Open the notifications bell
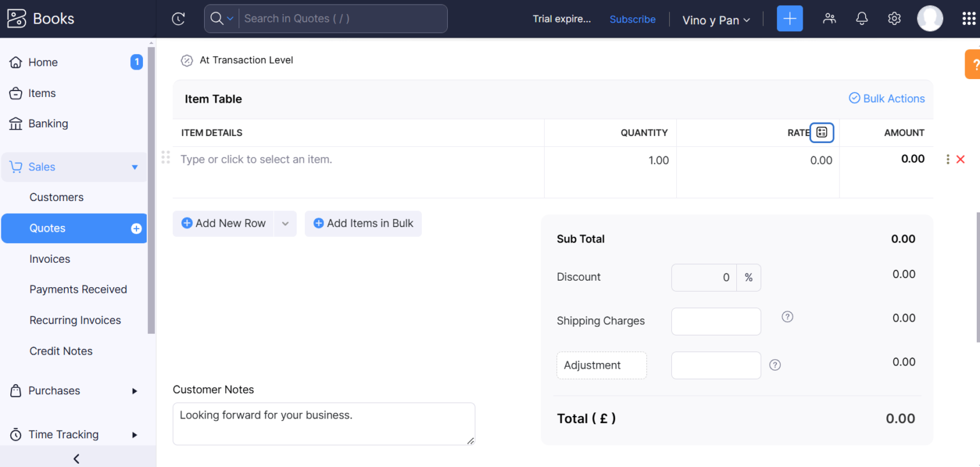980x467 pixels. tap(861, 19)
